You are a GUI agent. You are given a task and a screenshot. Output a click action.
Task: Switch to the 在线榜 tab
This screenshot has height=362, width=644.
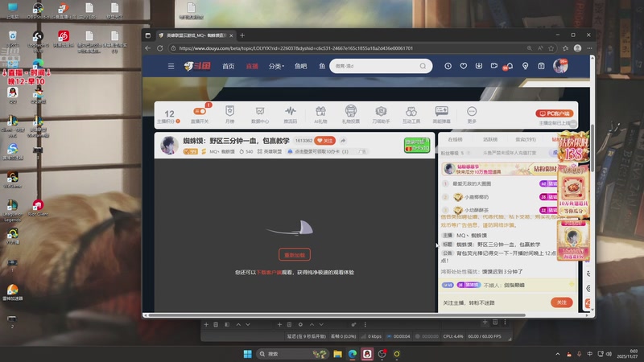(x=455, y=139)
